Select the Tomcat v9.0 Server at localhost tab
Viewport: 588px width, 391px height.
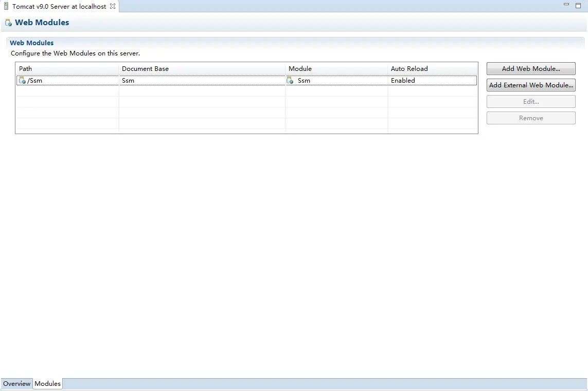pos(59,6)
